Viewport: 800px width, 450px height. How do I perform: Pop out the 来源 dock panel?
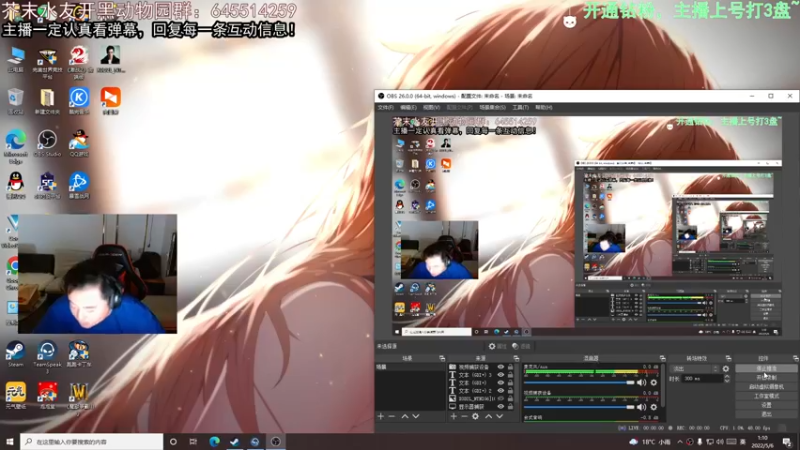516,358
